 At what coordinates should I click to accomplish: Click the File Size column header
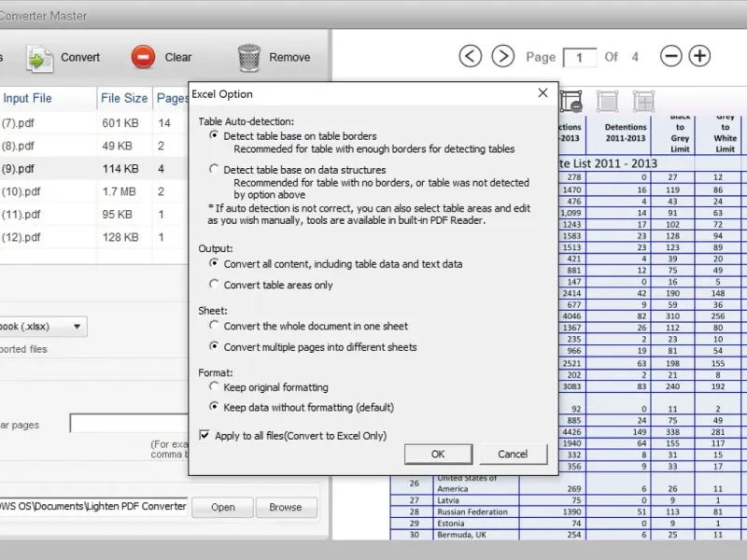[124, 98]
